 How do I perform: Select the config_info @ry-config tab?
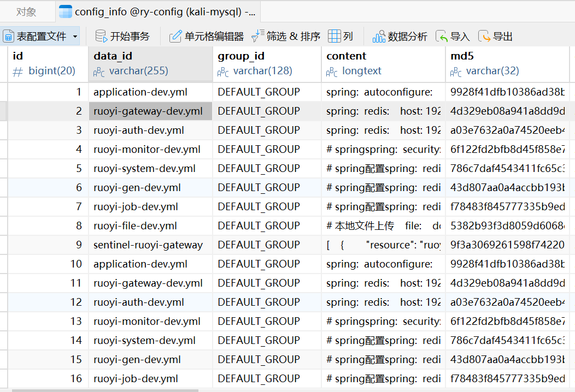pyautogui.click(x=158, y=12)
